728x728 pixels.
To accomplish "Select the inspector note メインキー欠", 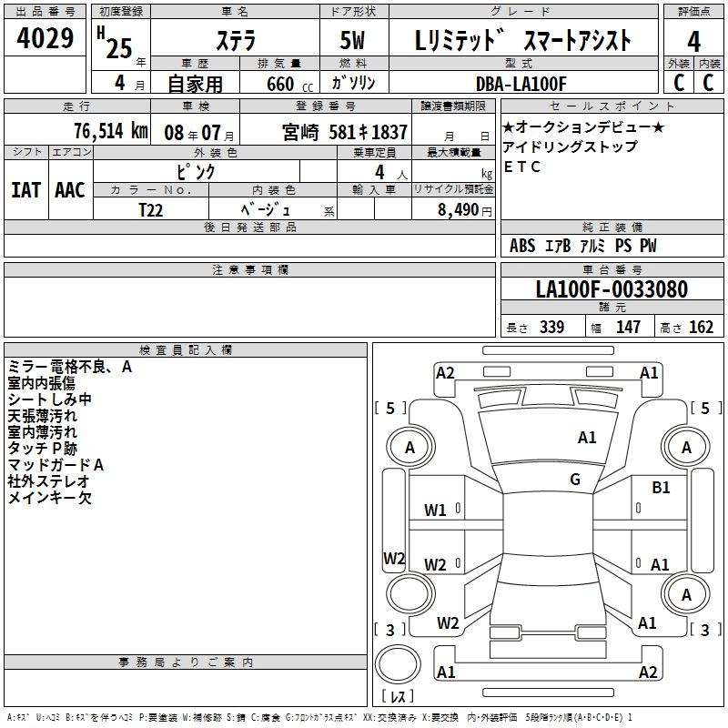I will (x=49, y=497).
